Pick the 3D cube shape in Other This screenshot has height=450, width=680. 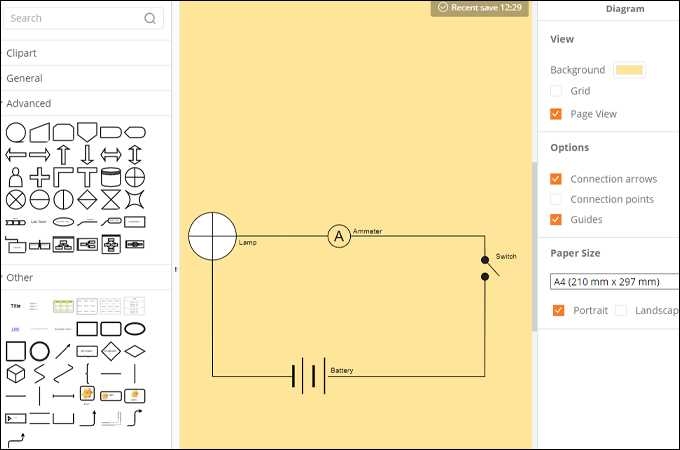16,373
